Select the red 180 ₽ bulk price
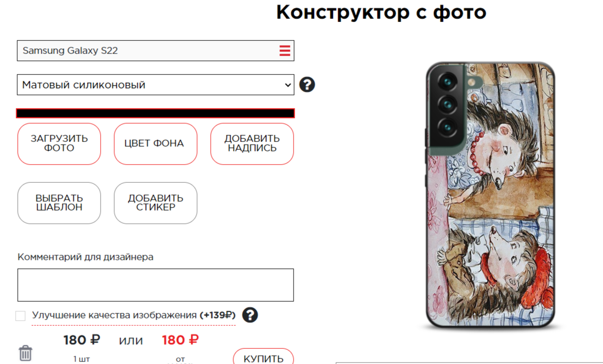 180,340
